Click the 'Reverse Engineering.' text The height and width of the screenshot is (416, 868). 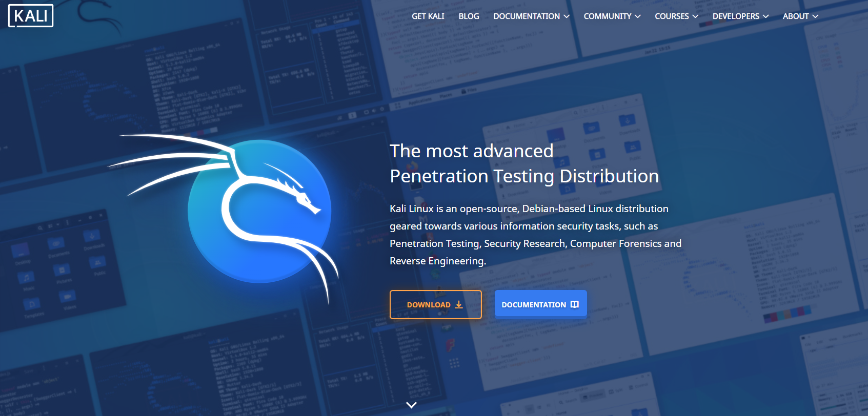click(438, 261)
